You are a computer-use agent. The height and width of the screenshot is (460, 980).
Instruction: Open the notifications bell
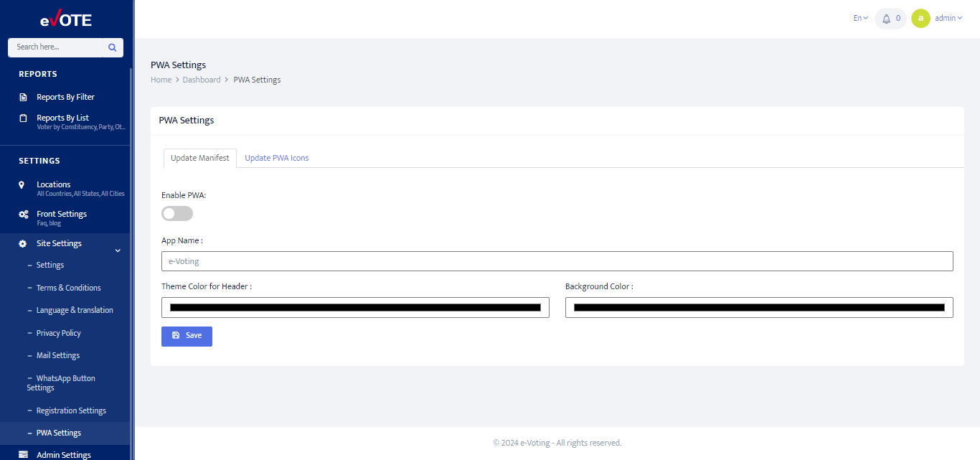[887, 18]
